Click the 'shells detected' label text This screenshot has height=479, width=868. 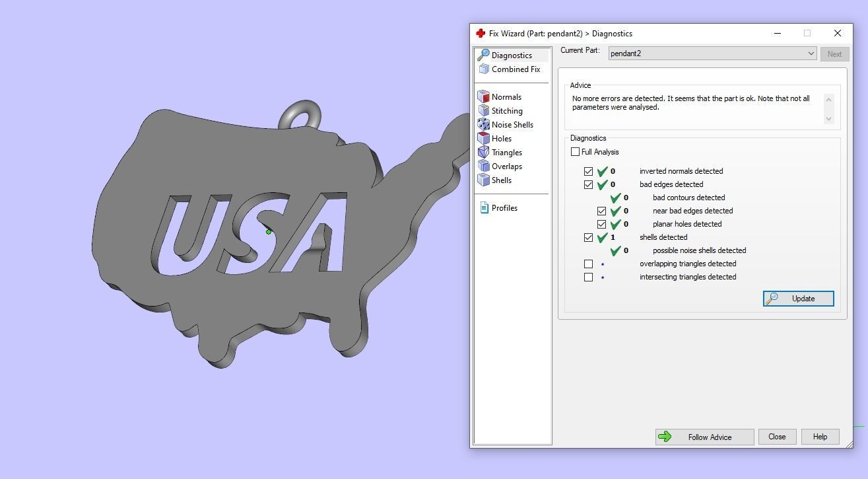click(x=663, y=237)
